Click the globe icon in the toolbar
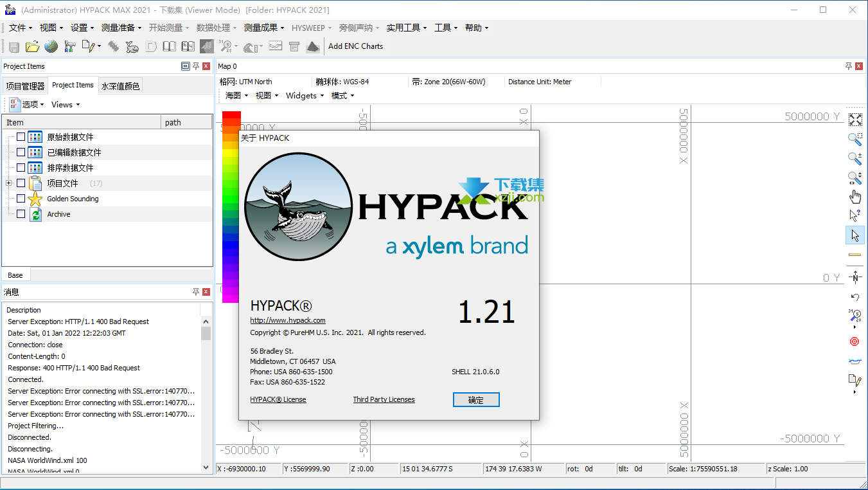This screenshot has height=490, width=868. (51, 46)
